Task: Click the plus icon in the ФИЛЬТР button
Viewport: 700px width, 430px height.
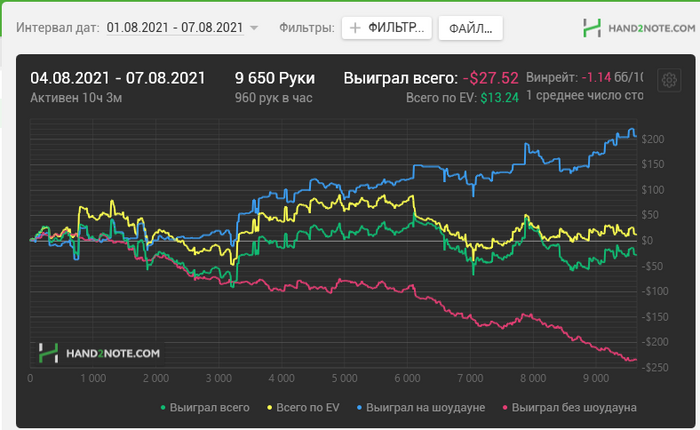Action: coord(355,28)
